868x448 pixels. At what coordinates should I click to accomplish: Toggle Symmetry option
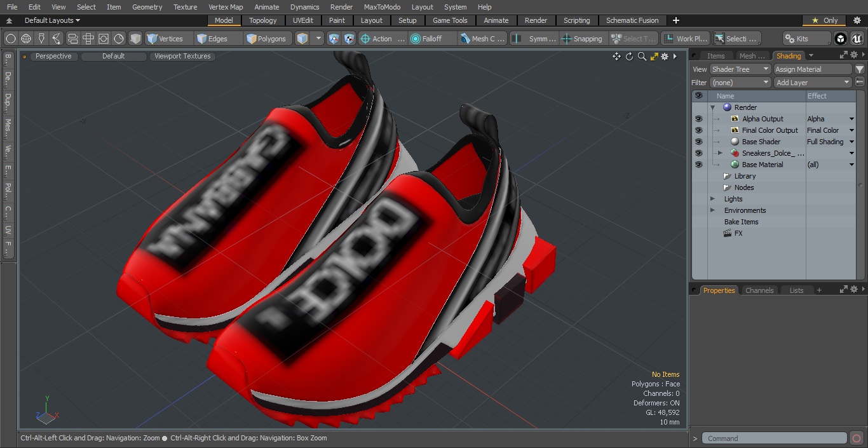535,39
